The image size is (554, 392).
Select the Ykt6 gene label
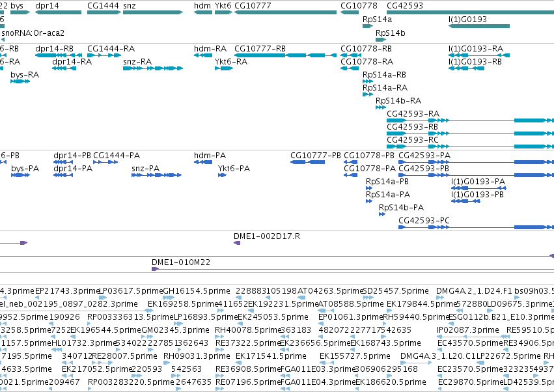223,6
